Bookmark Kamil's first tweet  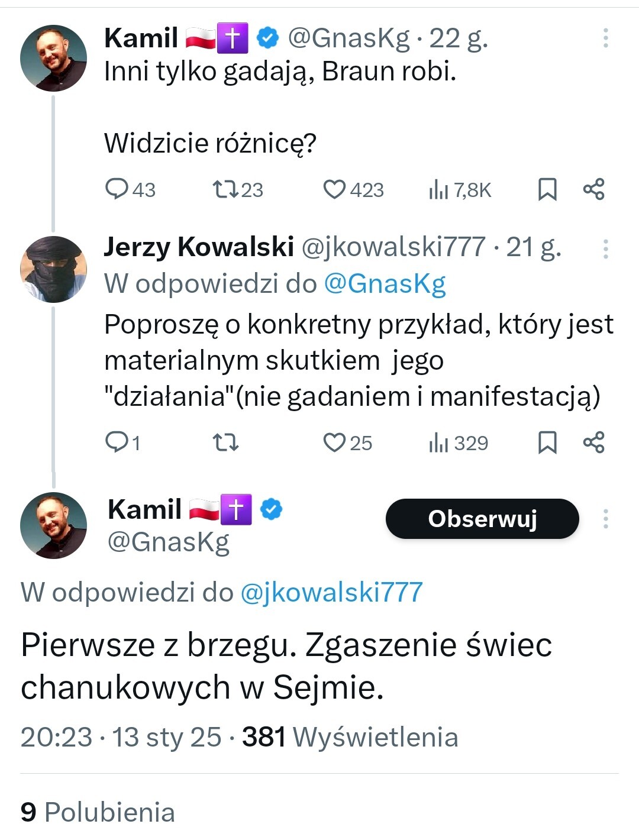click(x=547, y=189)
